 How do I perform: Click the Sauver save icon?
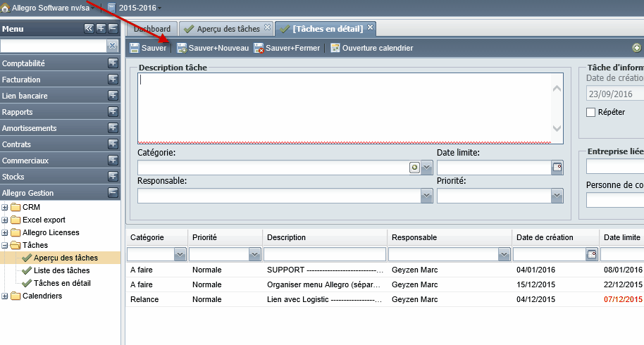(x=135, y=48)
